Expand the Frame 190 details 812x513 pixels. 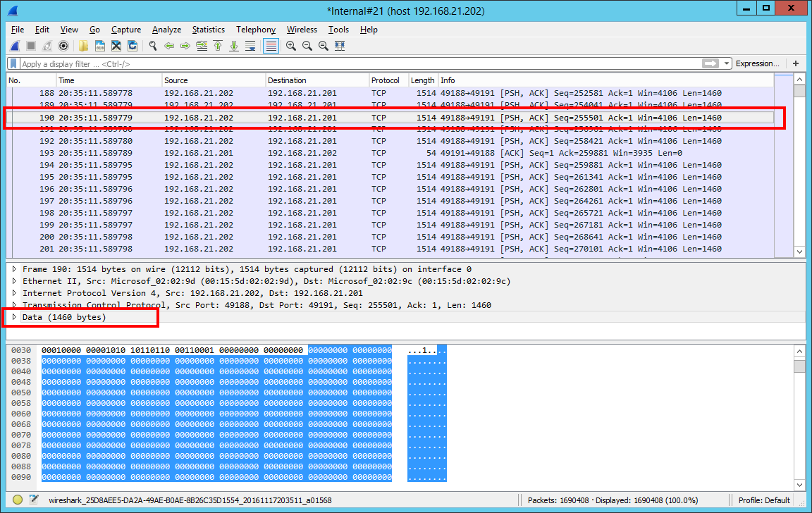(15, 269)
